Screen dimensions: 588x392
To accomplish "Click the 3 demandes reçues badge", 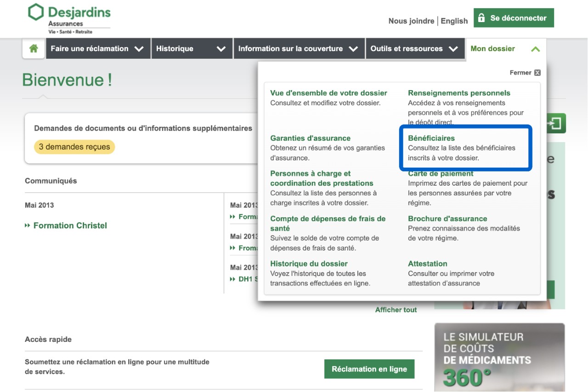I will [x=74, y=147].
